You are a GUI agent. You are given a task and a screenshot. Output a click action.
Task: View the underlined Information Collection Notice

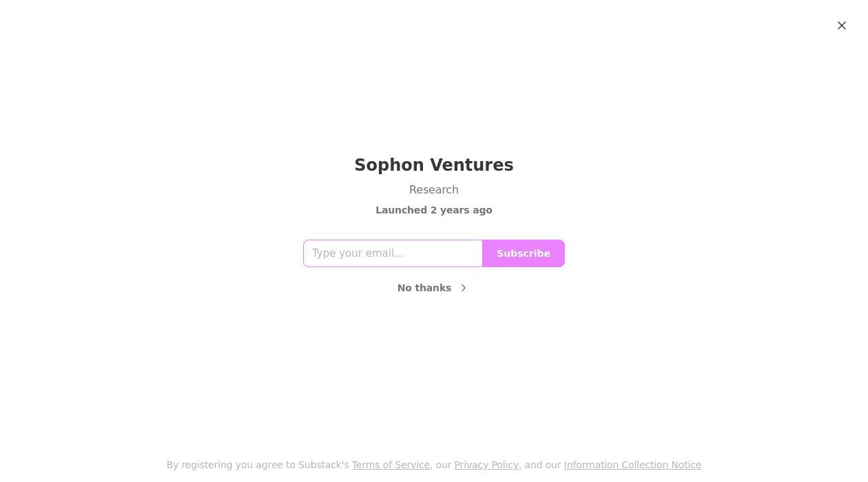[x=632, y=465]
